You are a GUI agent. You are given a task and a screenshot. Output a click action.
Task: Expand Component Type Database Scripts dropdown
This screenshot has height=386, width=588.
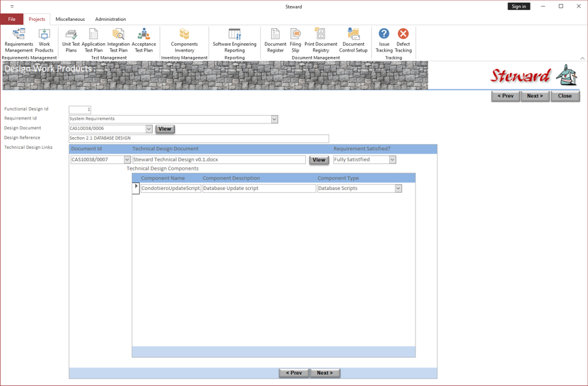399,189
